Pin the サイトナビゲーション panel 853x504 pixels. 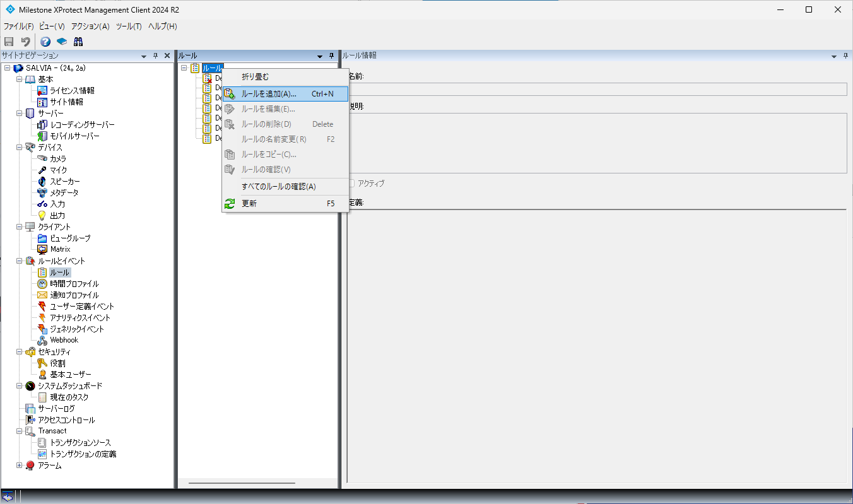[x=156, y=56]
